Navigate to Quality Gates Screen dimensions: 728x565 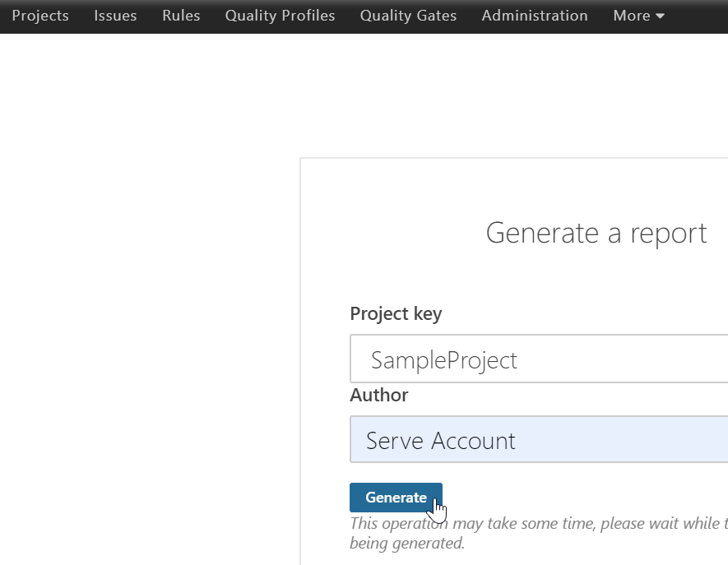[408, 16]
